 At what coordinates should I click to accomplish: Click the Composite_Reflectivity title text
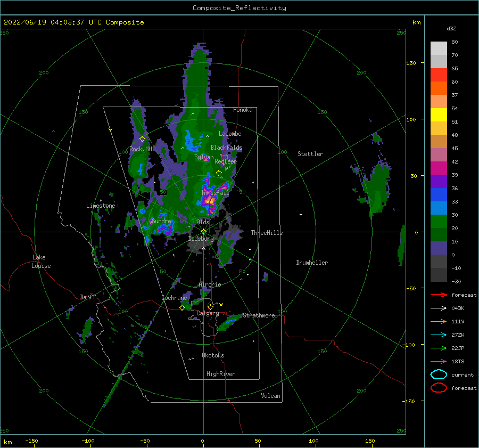pos(240,8)
